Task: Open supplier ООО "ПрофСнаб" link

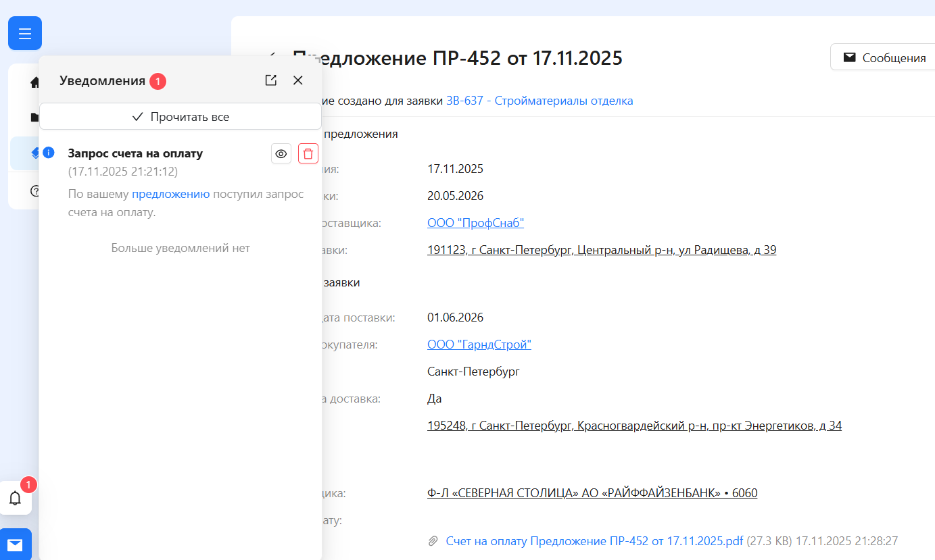Action: [475, 223]
